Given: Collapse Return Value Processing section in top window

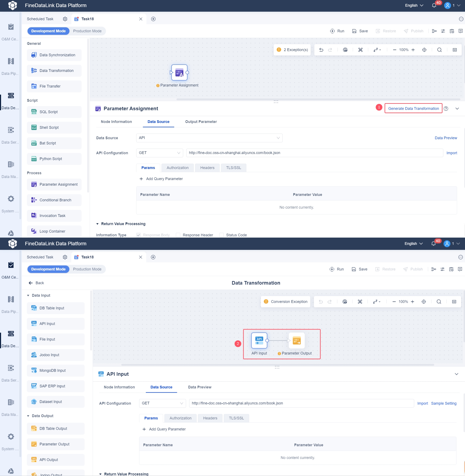Looking at the screenshot, I should (x=97, y=224).
